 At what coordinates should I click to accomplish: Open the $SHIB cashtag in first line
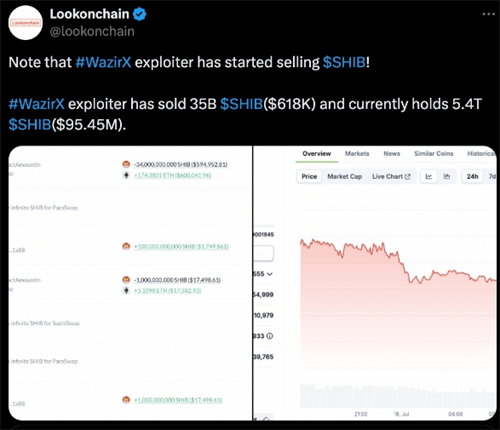click(344, 62)
